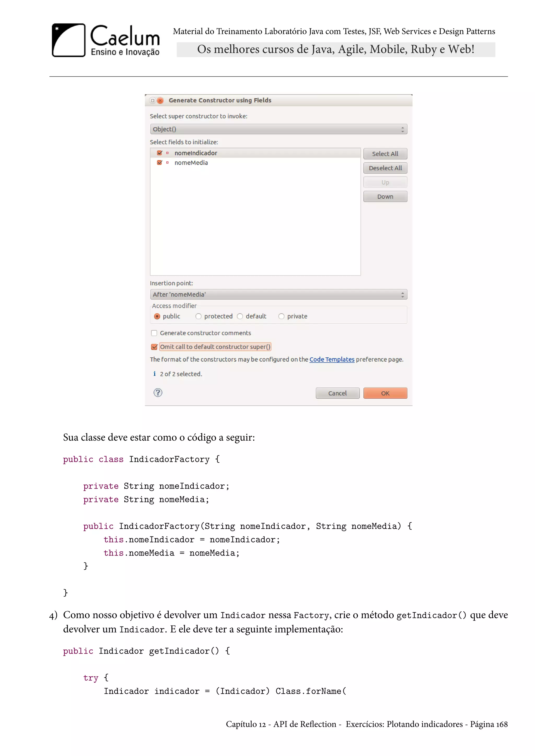Click the 'public Indicador getIndicador() {' code line

point(147,651)
